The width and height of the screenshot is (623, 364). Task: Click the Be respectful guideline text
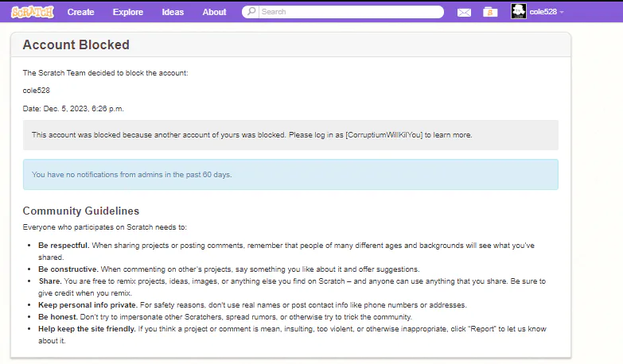pyautogui.click(x=64, y=246)
